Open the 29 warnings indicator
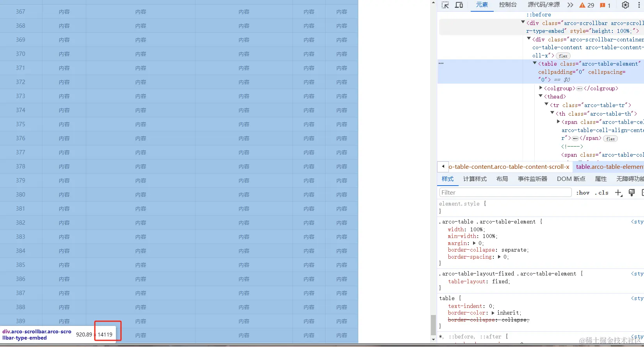The width and height of the screenshot is (644, 347). [x=587, y=5]
